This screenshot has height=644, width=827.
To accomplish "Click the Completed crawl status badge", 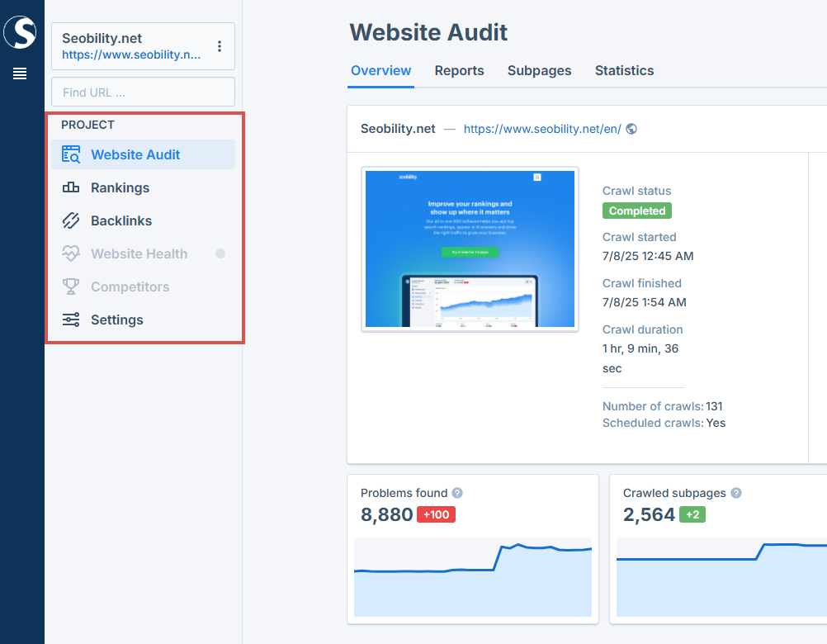I will point(636,211).
